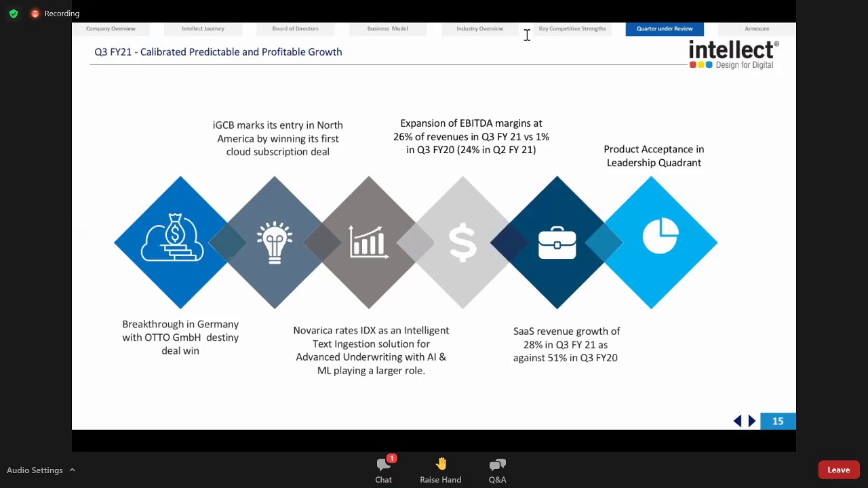The image size is (868, 488).
Task: Click the slide number 15 badge
Action: click(778, 421)
